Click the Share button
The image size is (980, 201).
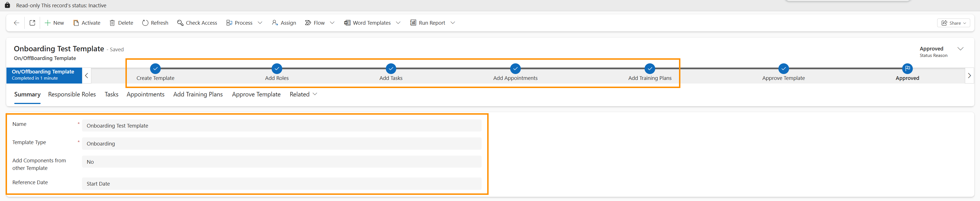point(953,23)
